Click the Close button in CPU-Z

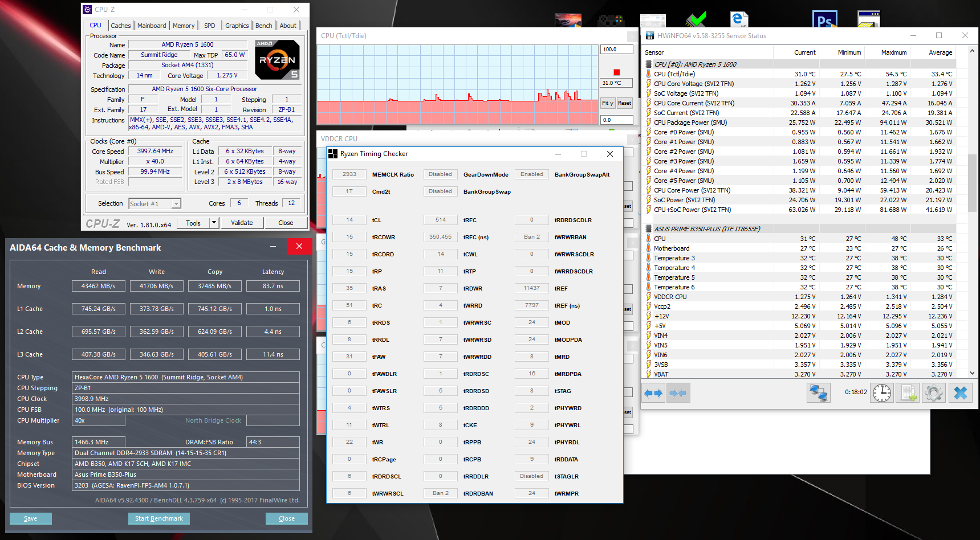coord(286,223)
